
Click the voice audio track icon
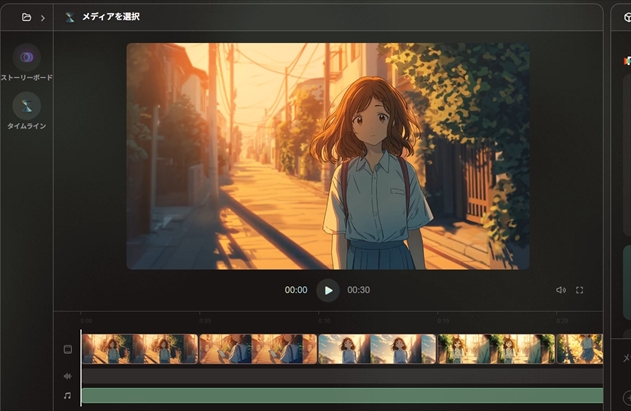[68, 376]
